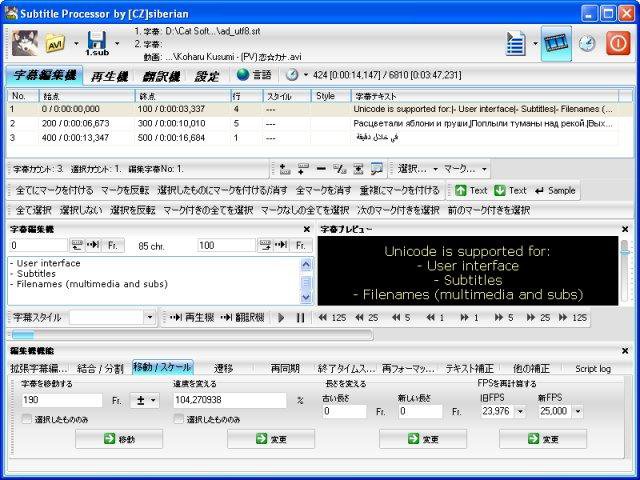640x480 pixels.
Task: Click the speech bubble comment icon
Action: point(376,169)
